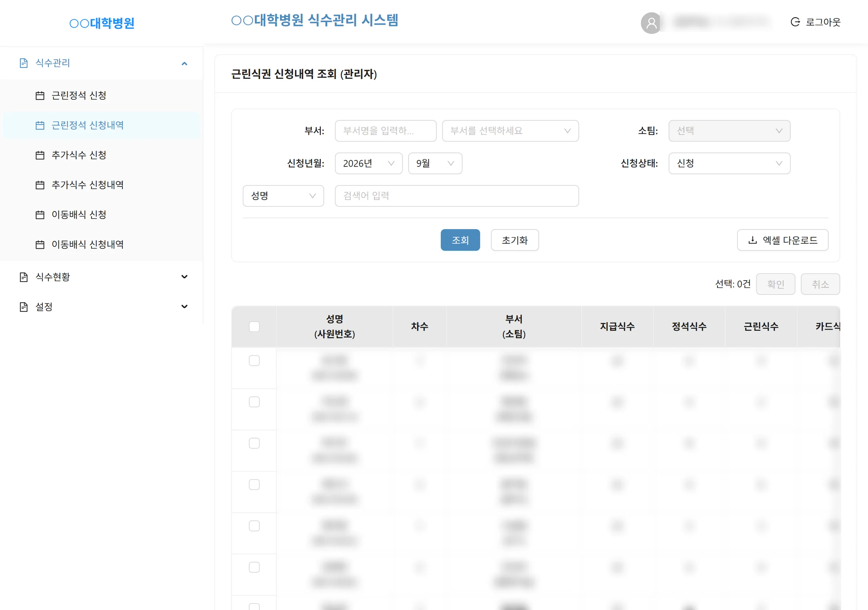Open the 9월 month dropdown
The image size is (868, 610).
tap(435, 164)
